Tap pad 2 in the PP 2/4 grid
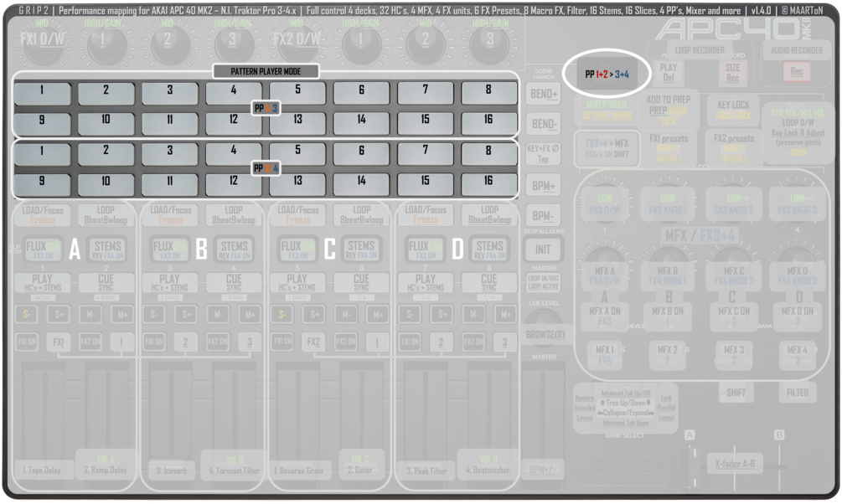This screenshot has width=842, height=504. [106, 154]
